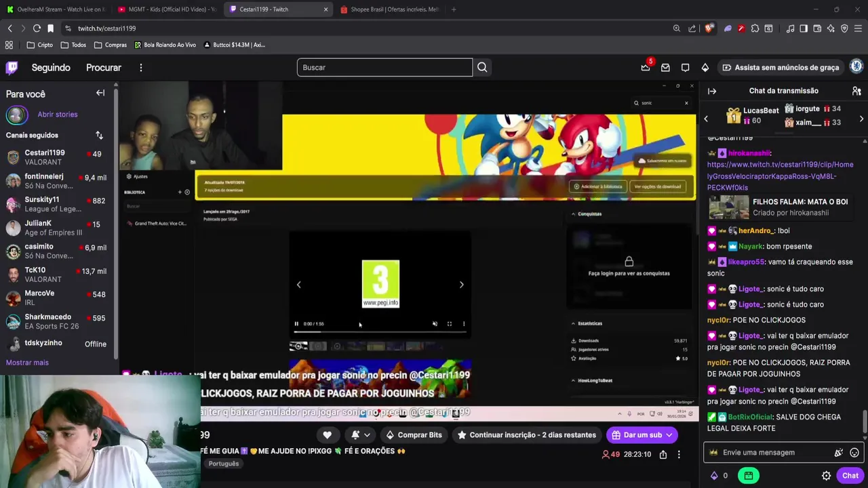Share the stream using the share icon

(663, 454)
